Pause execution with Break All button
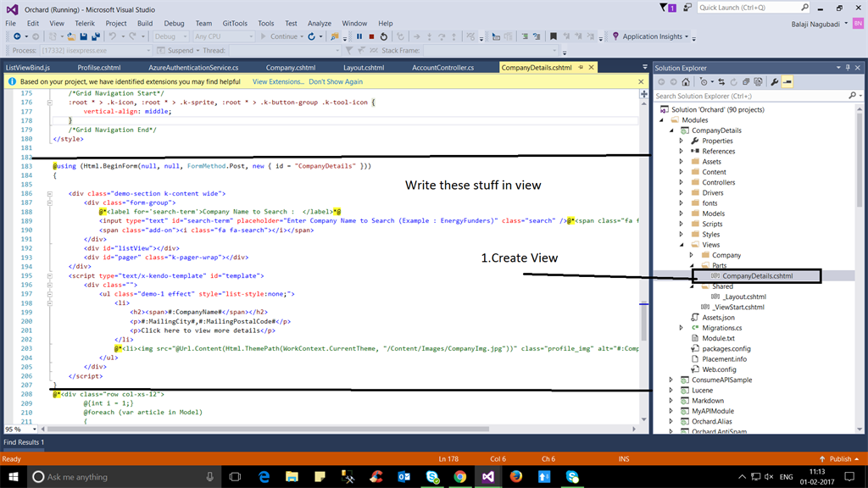 (x=359, y=36)
